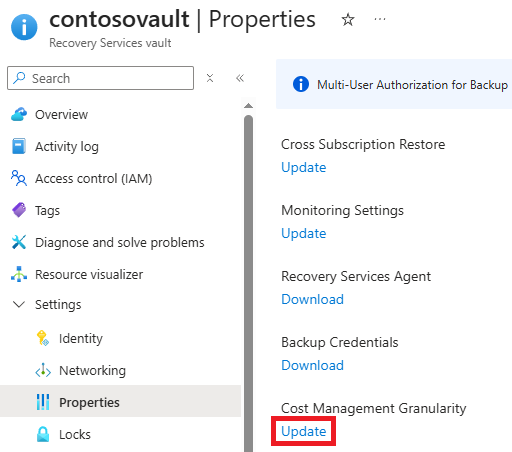Click Update under Cost Management Granularity
The width and height of the screenshot is (512, 452).
pos(303,431)
